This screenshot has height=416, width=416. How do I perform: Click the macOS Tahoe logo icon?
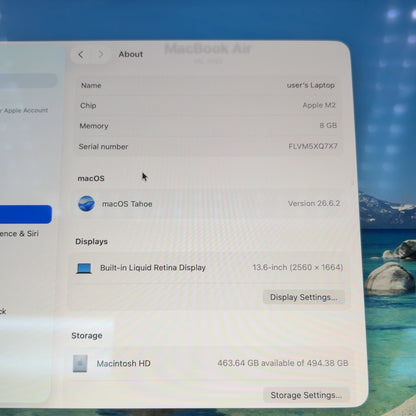(86, 204)
